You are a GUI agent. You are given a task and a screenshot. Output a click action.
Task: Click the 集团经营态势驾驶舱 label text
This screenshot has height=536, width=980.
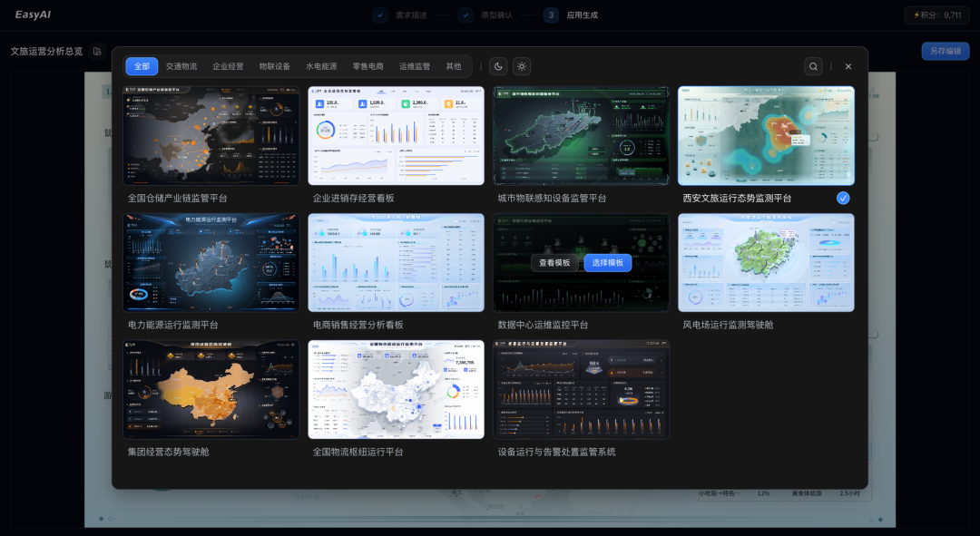[169, 452]
